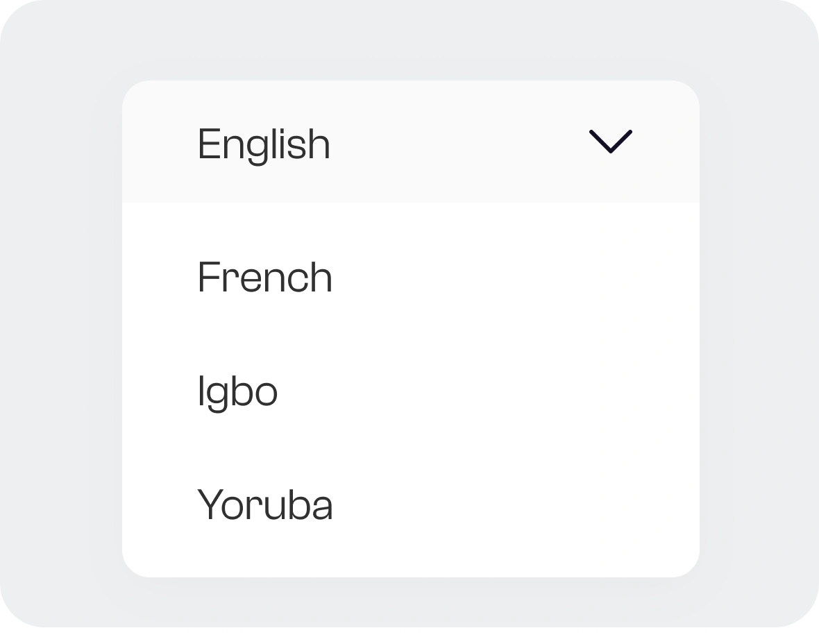Toggle the language selector dropdown arrow
The image size is (819, 644).
coord(610,142)
